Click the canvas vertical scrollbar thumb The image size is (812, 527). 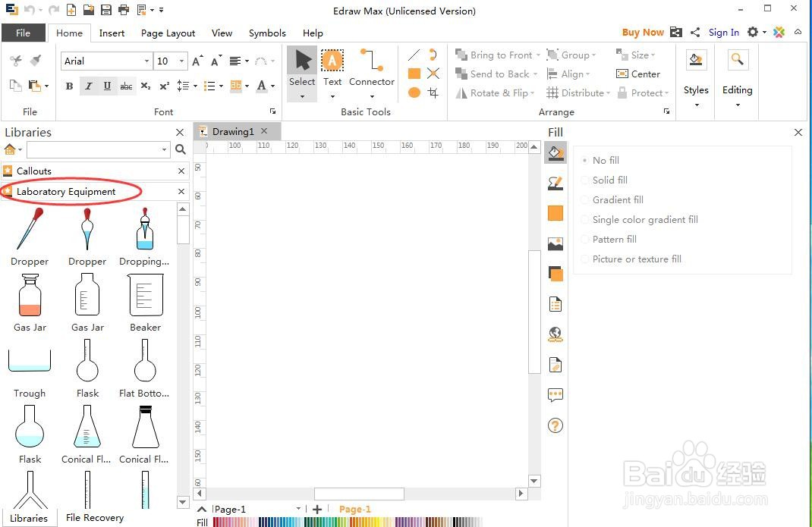tap(534, 312)
